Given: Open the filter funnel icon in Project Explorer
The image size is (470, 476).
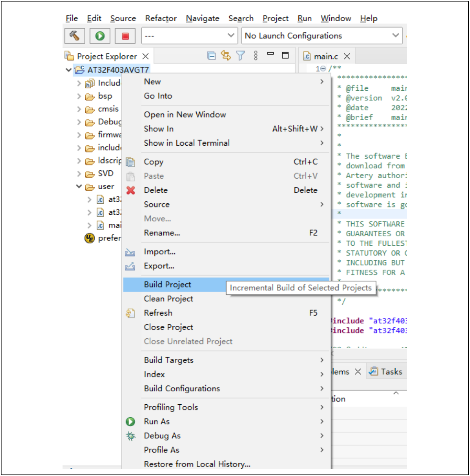Looking at the screenshot, I should 240,56.
